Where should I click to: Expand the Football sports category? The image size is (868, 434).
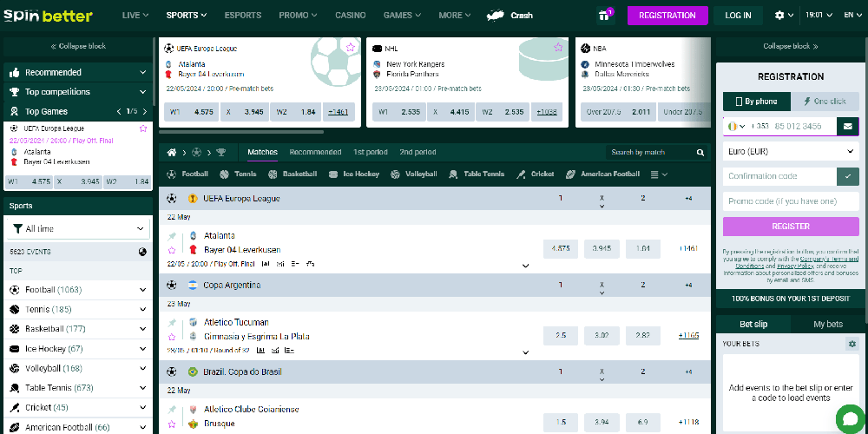[x=143, y=290]
